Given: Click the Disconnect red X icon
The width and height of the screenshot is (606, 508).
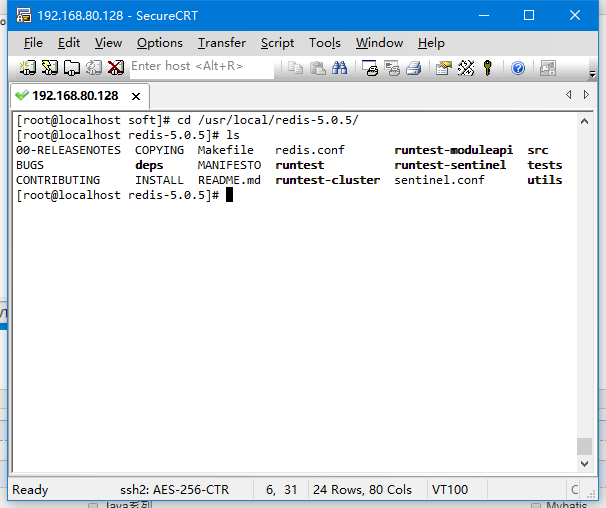Looking at the screenshot, I should [116, 68].
